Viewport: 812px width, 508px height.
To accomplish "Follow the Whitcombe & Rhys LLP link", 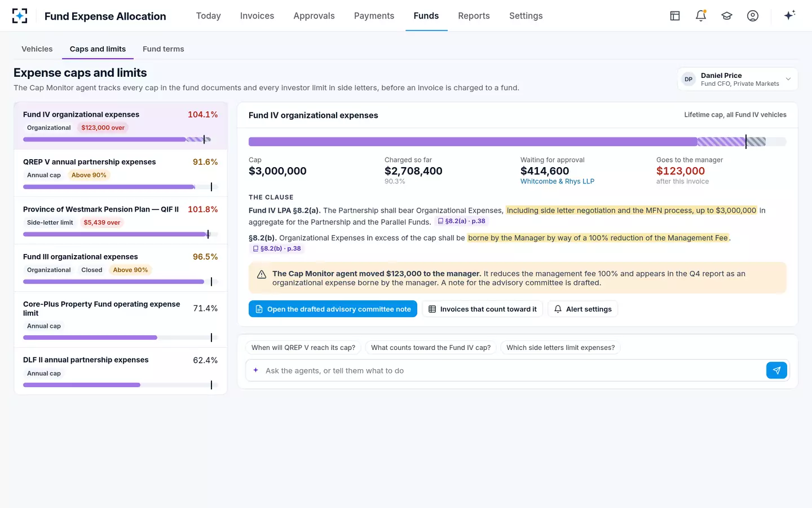I will coord(557,181).
